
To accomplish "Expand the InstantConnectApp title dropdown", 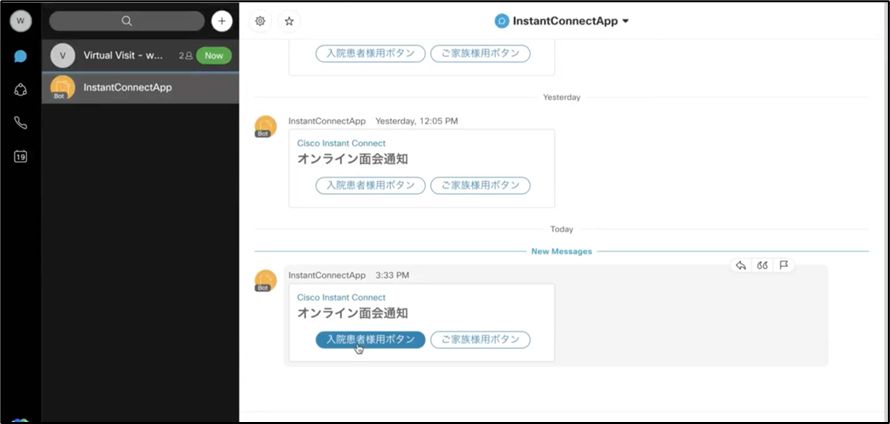I will (x=625, y=22).
